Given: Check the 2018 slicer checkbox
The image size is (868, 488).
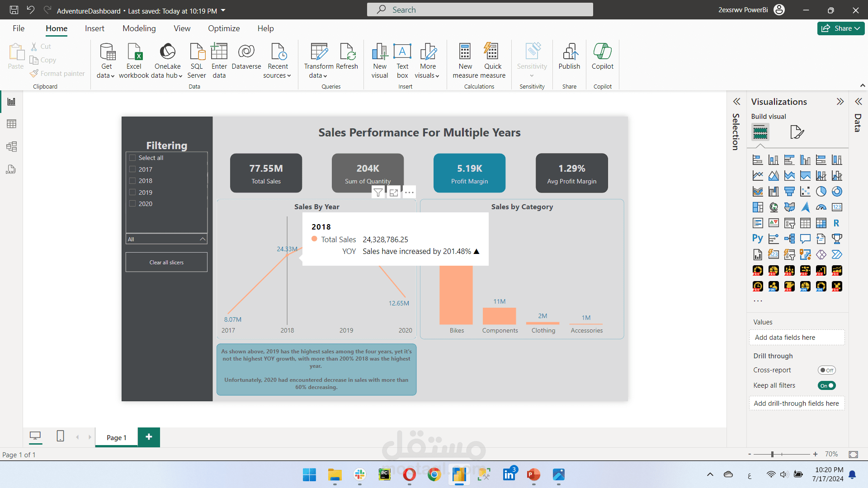Looking at the screenshot, I should pyautogui.click(x=132, y=181).
